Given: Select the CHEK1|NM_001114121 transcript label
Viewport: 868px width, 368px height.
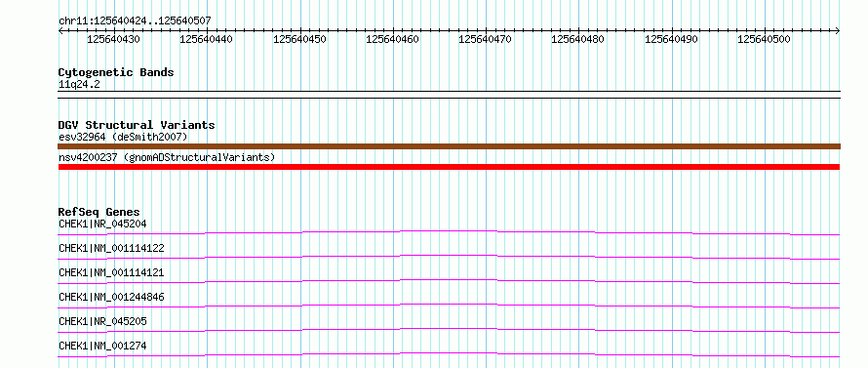Looking at the screenshot, I should click(111, 272).
